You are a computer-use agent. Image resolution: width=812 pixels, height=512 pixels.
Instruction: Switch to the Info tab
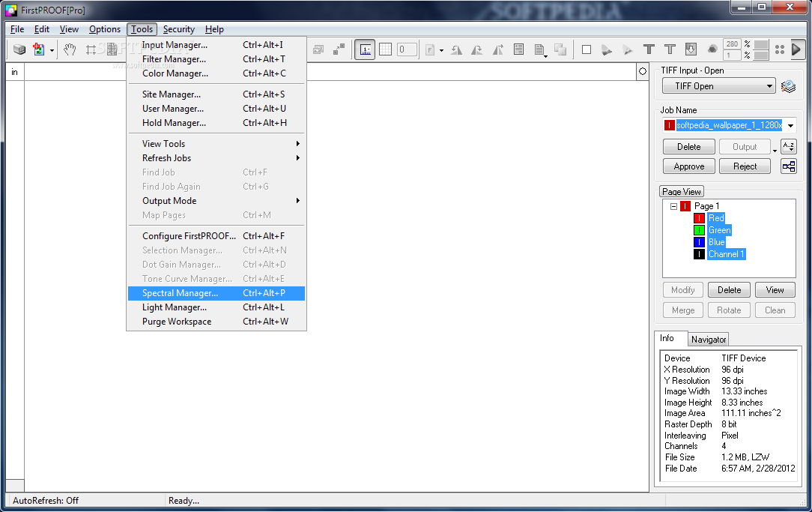(667, 338)
